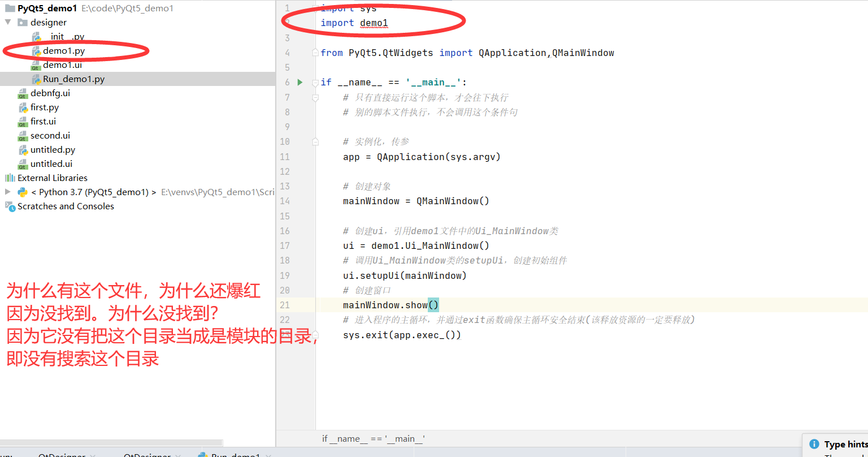Click the Qt icon beside debnfg.ui

23,93
